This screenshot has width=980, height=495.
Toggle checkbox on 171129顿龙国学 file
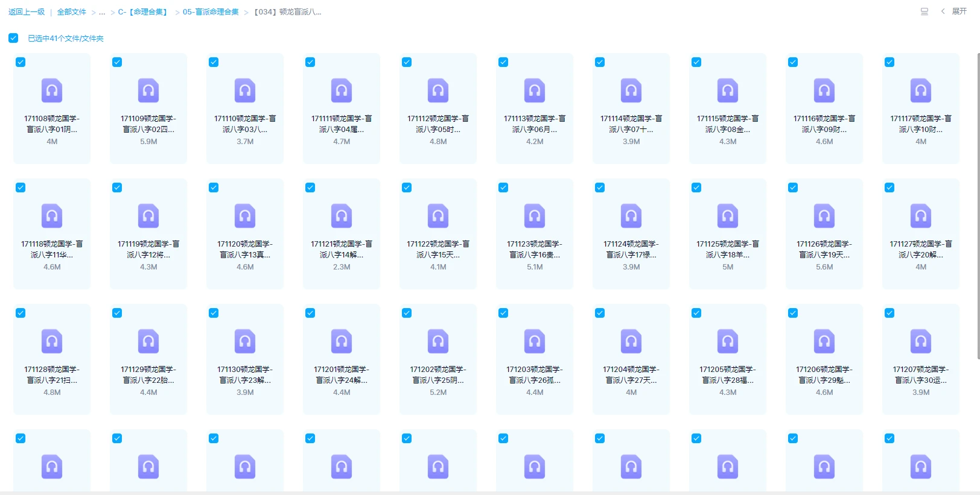point(117,313)
